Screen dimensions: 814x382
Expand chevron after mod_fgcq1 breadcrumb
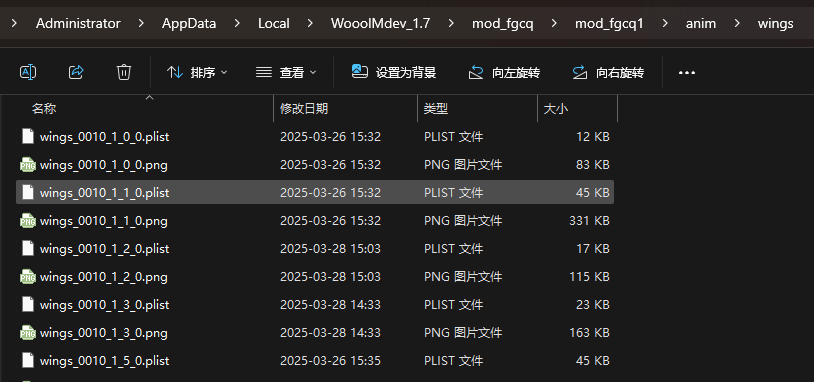(x=664, y=23)
